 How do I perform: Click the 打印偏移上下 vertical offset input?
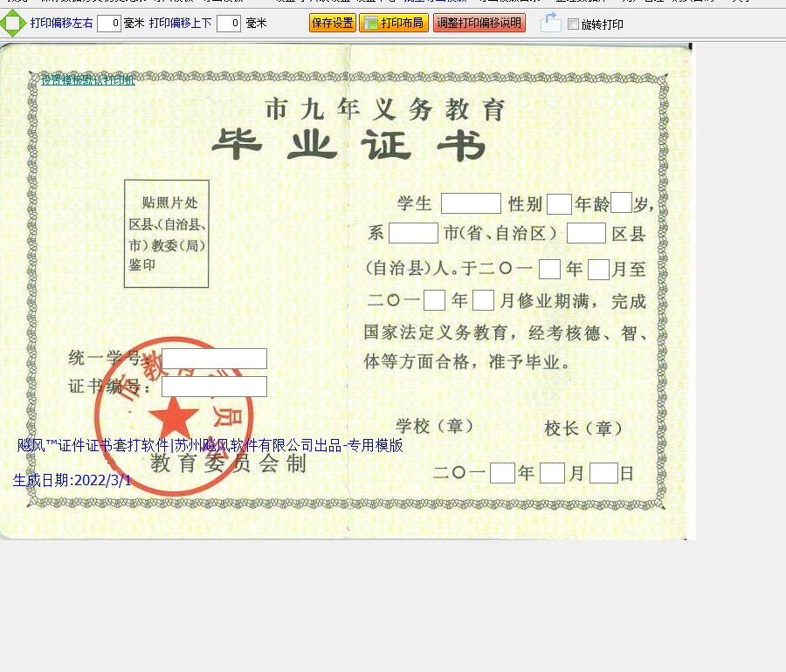click(229, 24)
